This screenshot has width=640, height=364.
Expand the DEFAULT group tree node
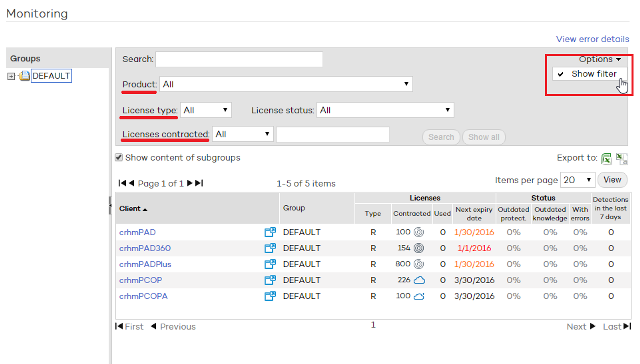point(11,76)
